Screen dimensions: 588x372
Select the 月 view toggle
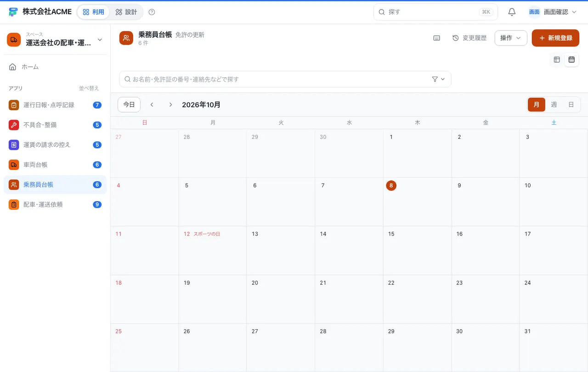tap(537, 105)
